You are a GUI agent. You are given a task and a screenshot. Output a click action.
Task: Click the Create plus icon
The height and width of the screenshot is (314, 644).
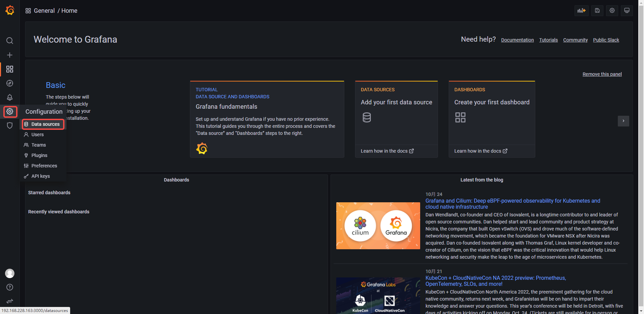(10, 55)
